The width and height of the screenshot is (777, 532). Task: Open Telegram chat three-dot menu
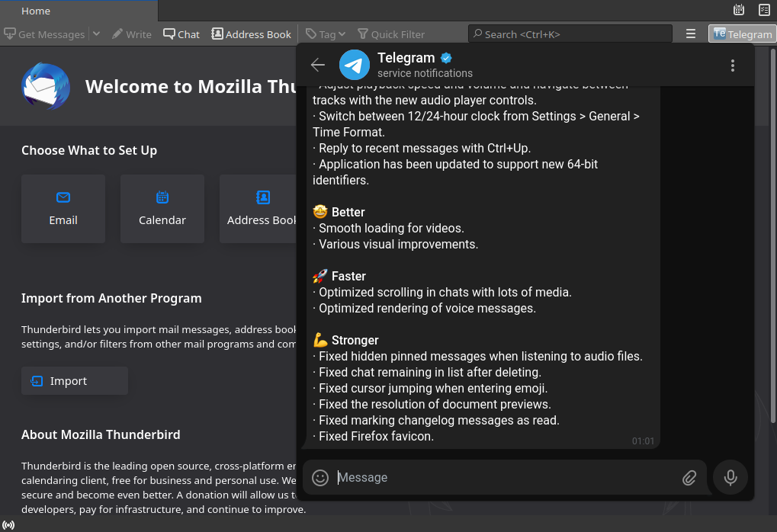(x=733, y=66)
